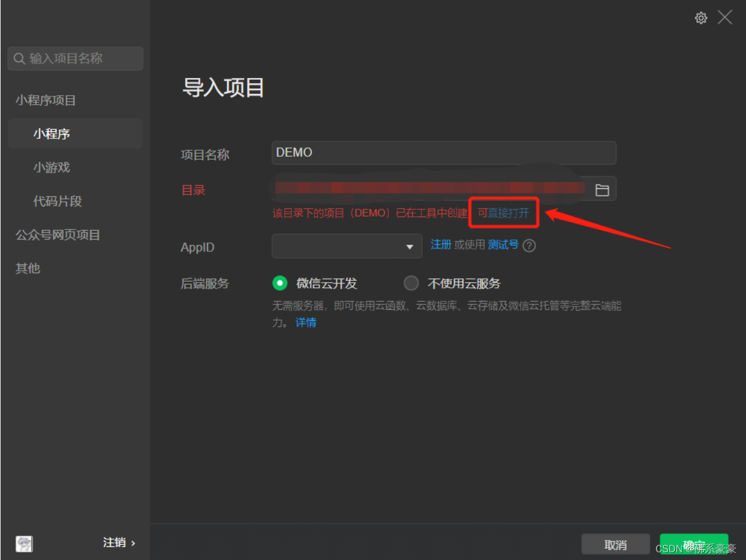Select 小程序 in the sidebar
Screen dimensions: 746x560
coord(75,134)
